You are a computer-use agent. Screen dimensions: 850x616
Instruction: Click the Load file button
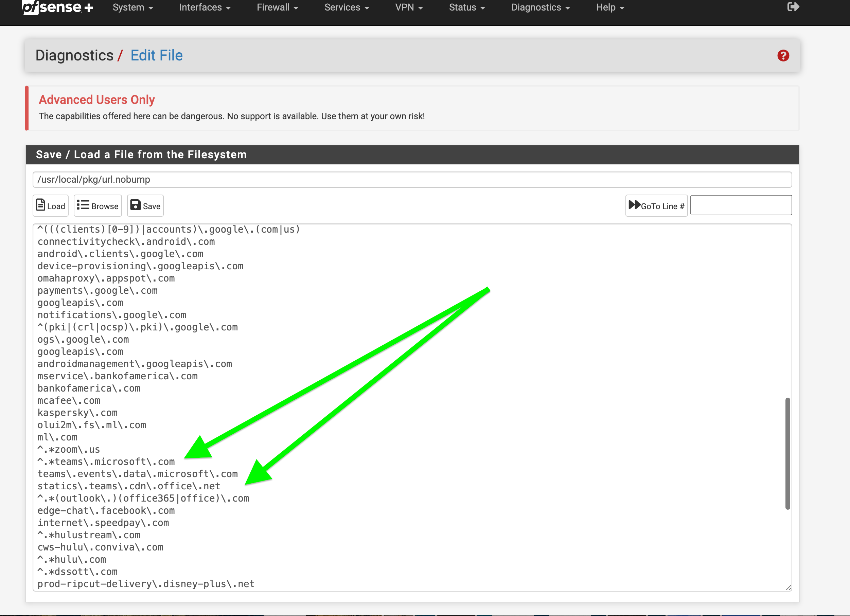coord(51,206)
